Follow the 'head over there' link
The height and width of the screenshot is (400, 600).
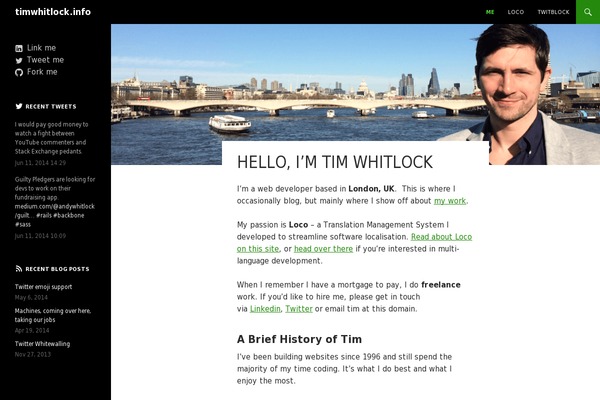tap(323, 249)
